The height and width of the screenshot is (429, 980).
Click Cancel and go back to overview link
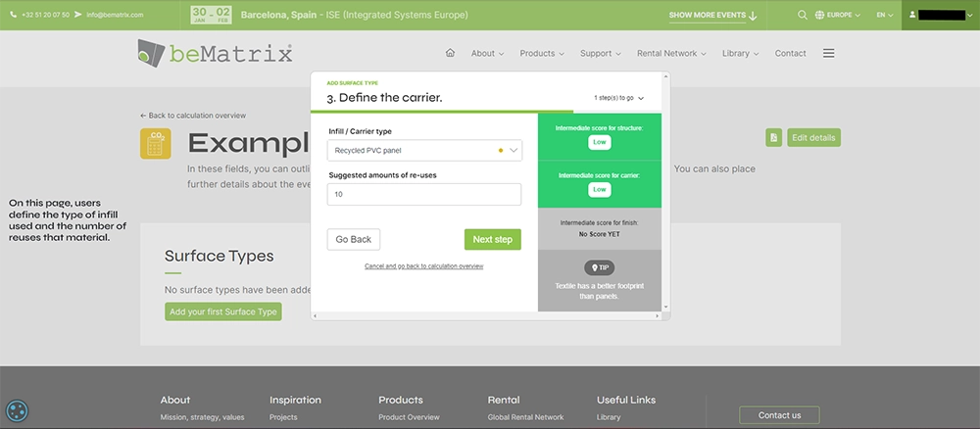coord(423,266)
